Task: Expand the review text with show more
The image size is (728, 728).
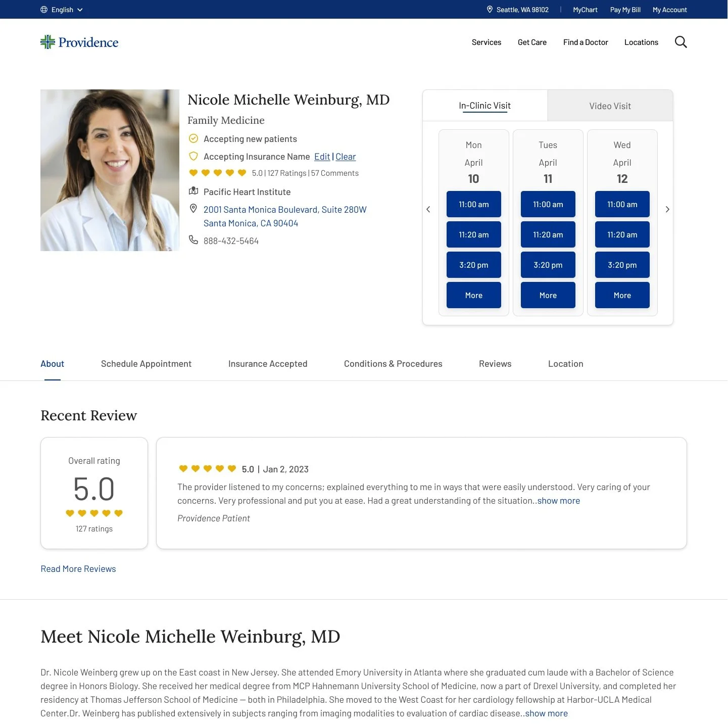Action: click(558, 501)
